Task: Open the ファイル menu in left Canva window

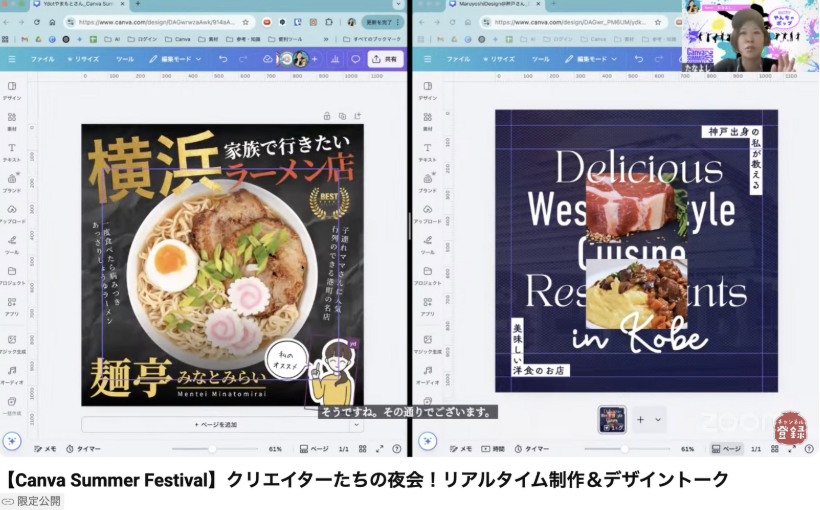Action: click(42, 59)
